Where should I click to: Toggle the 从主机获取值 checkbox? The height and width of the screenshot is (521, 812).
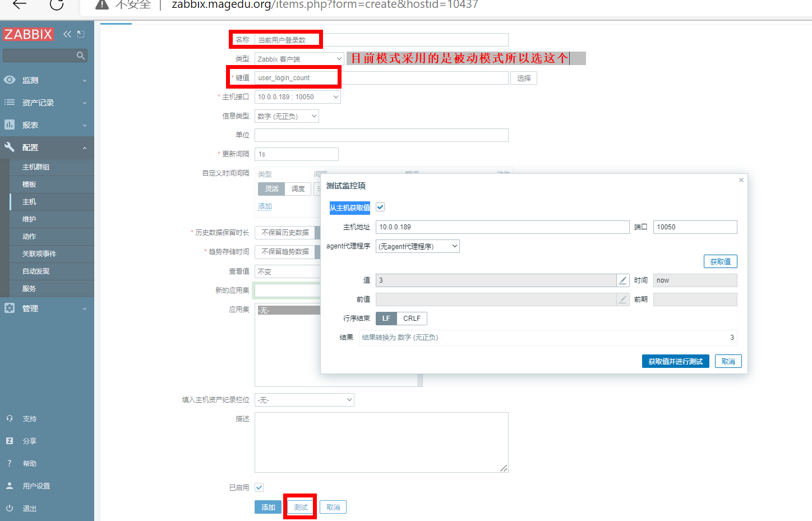point(380,207)
